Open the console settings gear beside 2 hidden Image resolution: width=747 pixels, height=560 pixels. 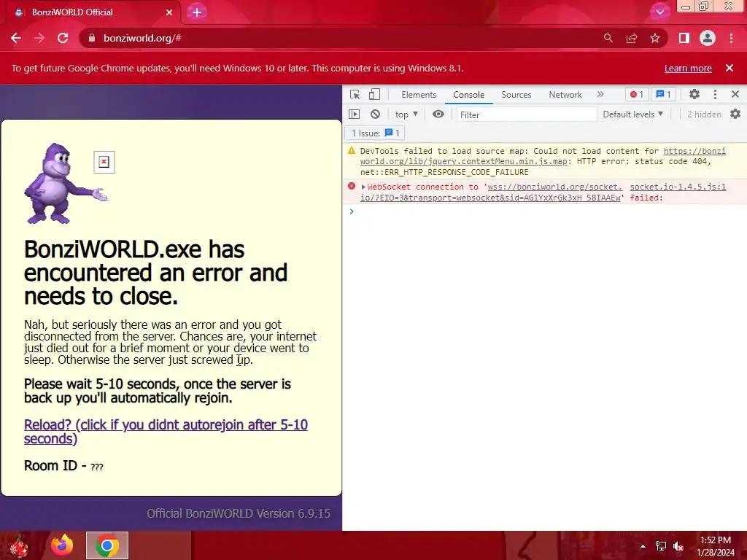735,114
